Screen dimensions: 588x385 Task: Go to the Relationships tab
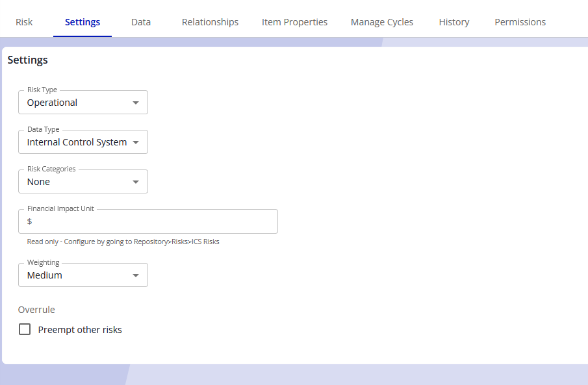click(x=210, y=22)
